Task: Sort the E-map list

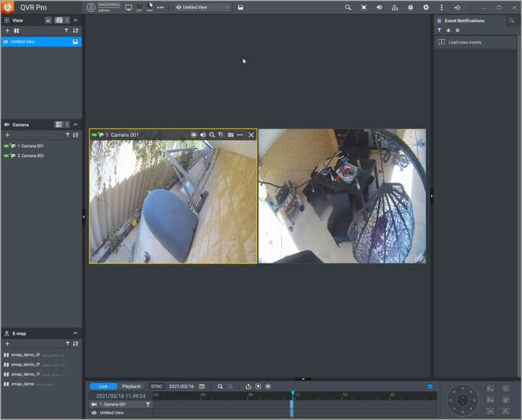Action: click(76, 344)
